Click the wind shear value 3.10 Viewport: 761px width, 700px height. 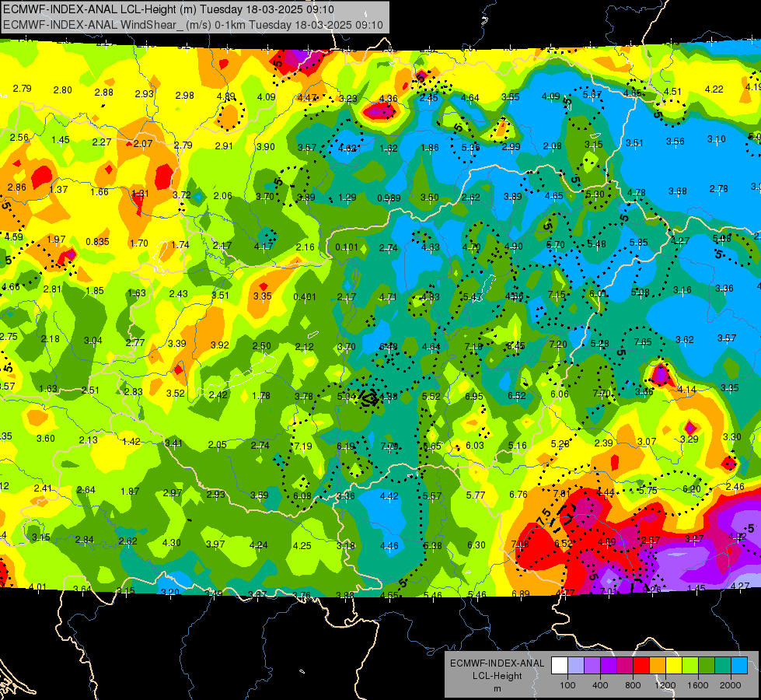[717, 139]
